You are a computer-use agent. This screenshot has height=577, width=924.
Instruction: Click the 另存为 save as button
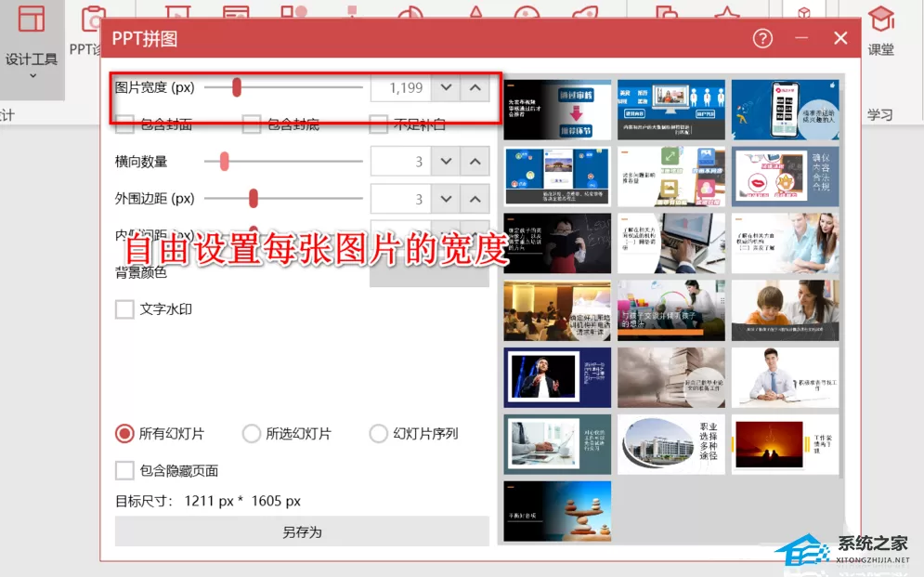(x=302, y=531)
